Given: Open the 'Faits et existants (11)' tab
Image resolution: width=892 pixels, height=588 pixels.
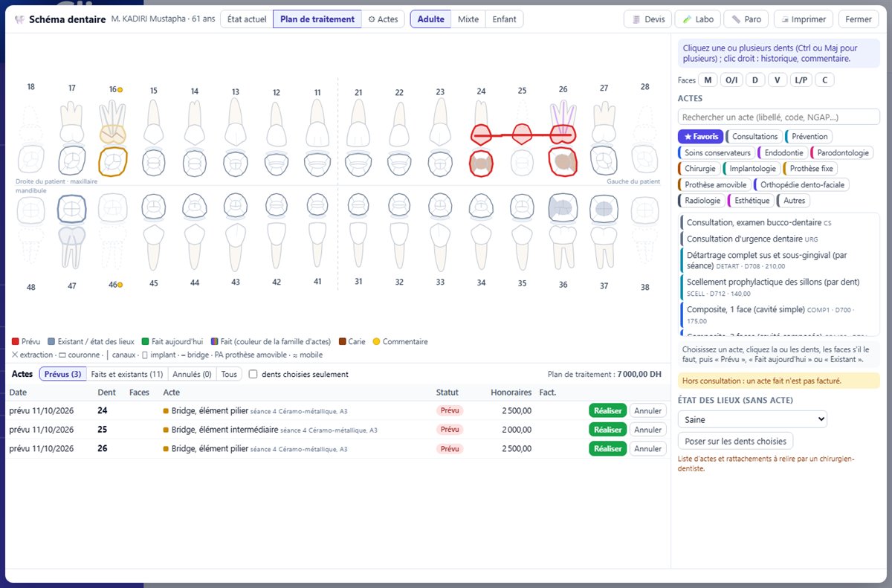Looking at the screenshot, I should tap(127, 374).
